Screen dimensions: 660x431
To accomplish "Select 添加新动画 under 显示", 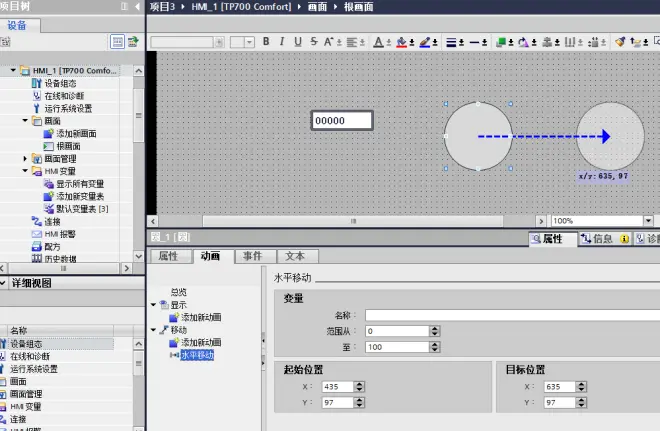I will (x=201, y=317).
